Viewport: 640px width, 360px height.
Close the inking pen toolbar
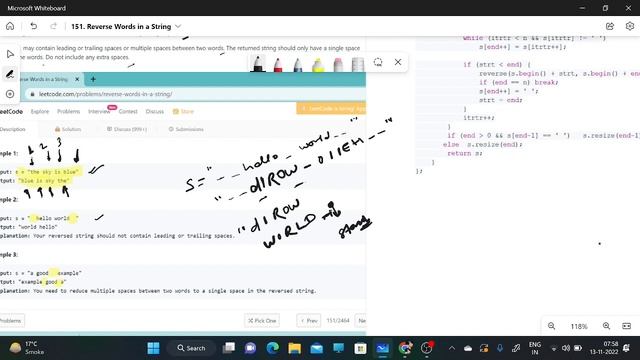pos(398,62)
